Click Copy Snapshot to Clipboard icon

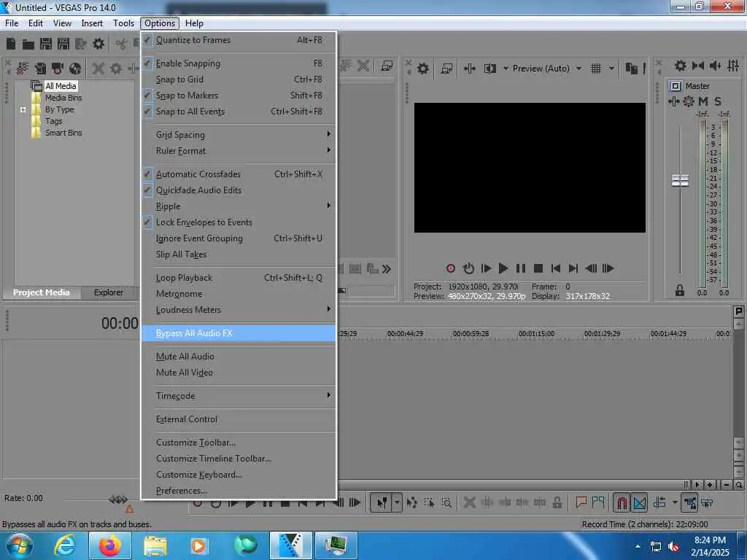pyautogui.click(x=631, y=69)
